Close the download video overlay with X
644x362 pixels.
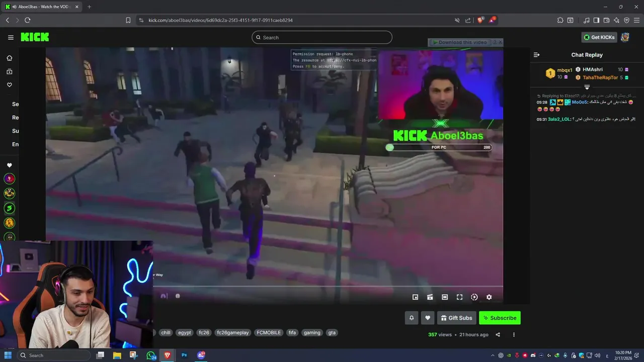tap(500, 42)
